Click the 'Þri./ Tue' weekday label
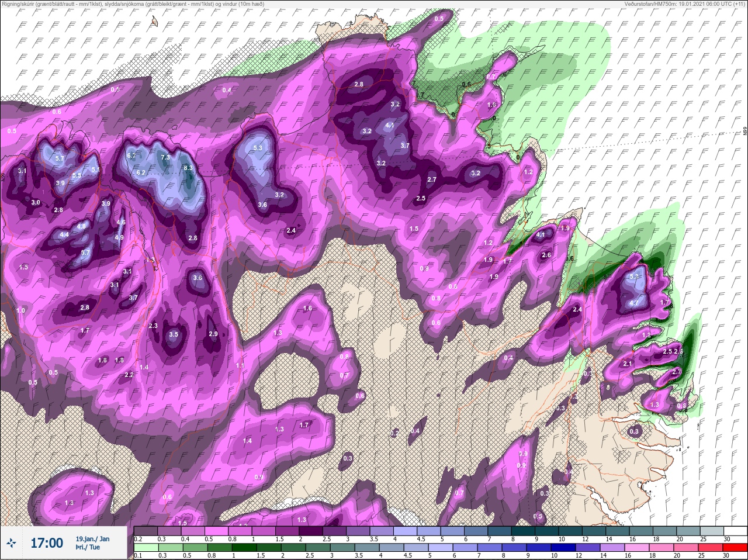 (x=88, y=548)
